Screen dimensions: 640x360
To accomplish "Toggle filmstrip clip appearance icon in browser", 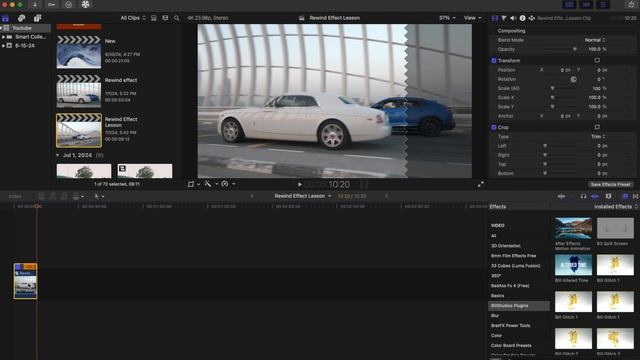I will 154,18.
